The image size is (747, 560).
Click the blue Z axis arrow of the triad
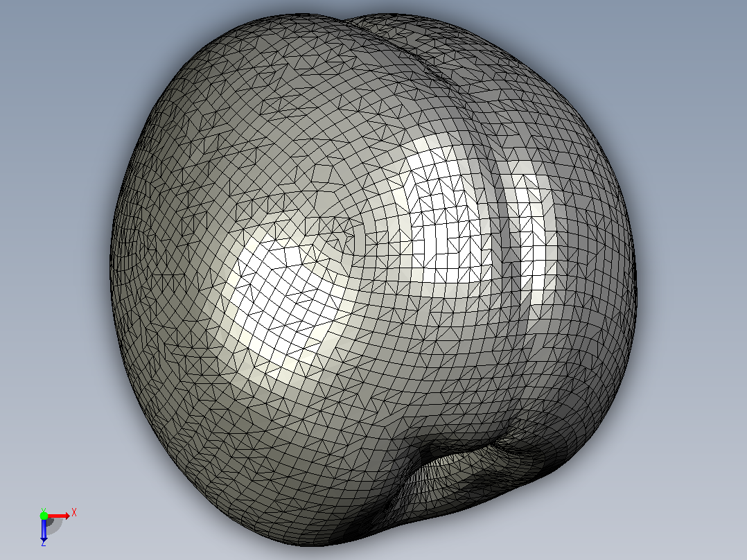pos(44,530)
